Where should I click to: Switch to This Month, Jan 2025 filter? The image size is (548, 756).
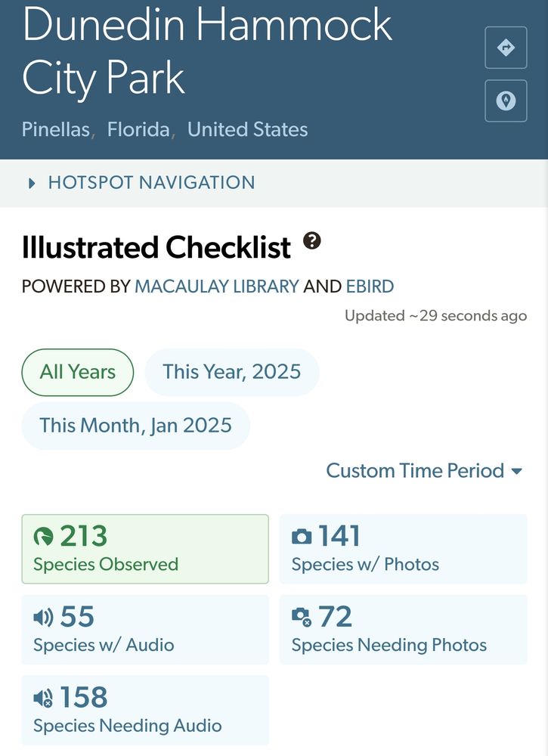pos(135,426)
